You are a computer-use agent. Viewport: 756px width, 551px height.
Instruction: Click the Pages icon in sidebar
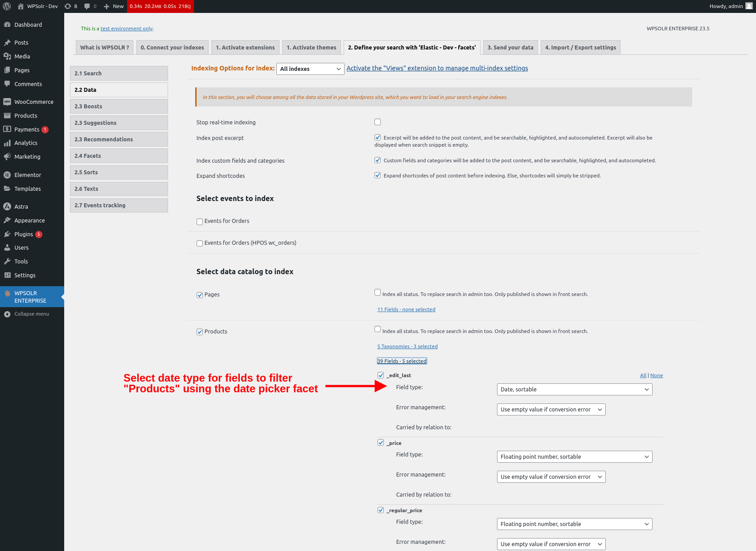(x=7, y=70)
